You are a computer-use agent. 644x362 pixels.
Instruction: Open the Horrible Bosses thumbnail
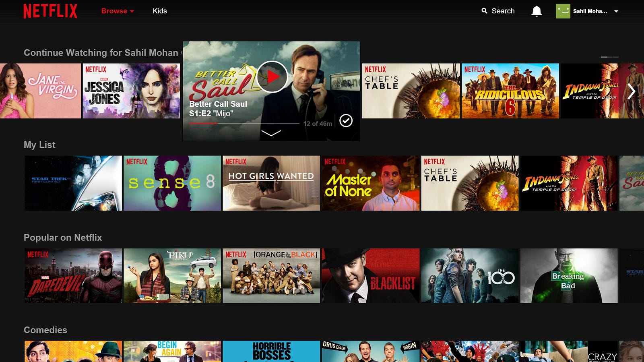pos(271,352)
